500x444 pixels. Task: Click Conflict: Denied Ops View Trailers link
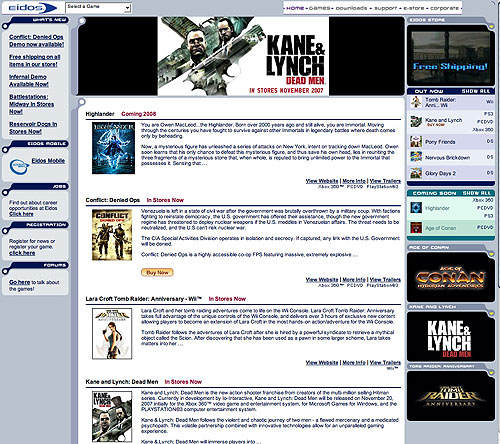pos(385,280)
